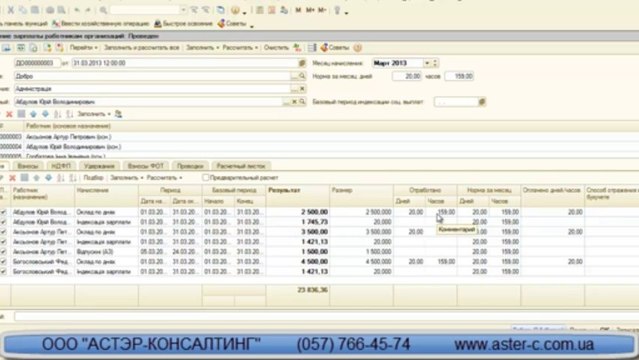Click the calendar icon next to the document date field
Viewport: 639px width, 360px height.
tap(302, 63)
